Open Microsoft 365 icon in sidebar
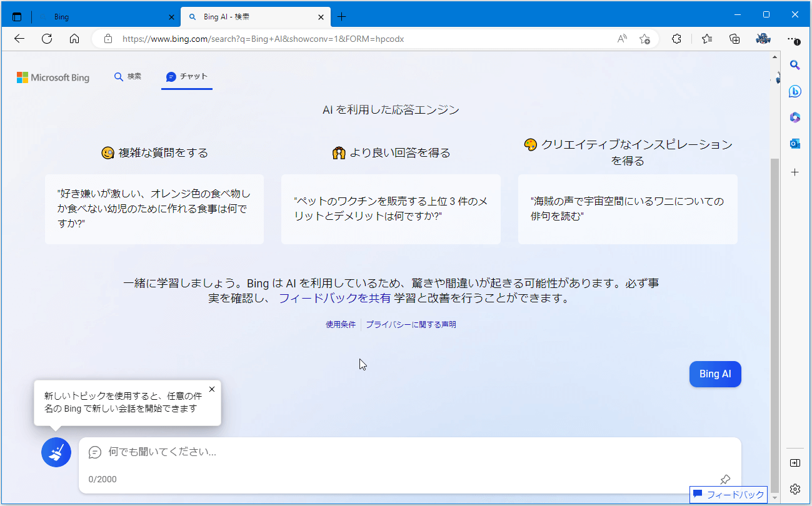Viewport: 812px width, 506px height. point(794,117)
